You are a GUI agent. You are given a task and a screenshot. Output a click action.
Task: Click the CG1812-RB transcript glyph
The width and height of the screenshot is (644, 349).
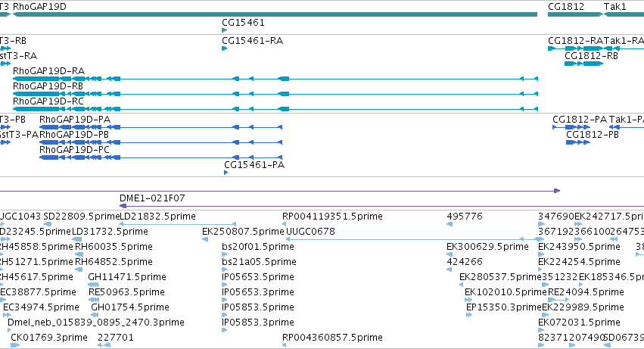583,64
